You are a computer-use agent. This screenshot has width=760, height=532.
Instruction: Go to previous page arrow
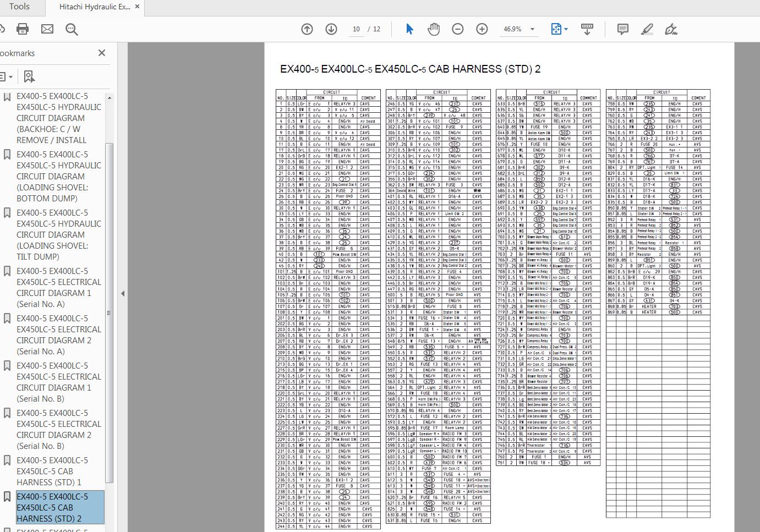point(307,29)
